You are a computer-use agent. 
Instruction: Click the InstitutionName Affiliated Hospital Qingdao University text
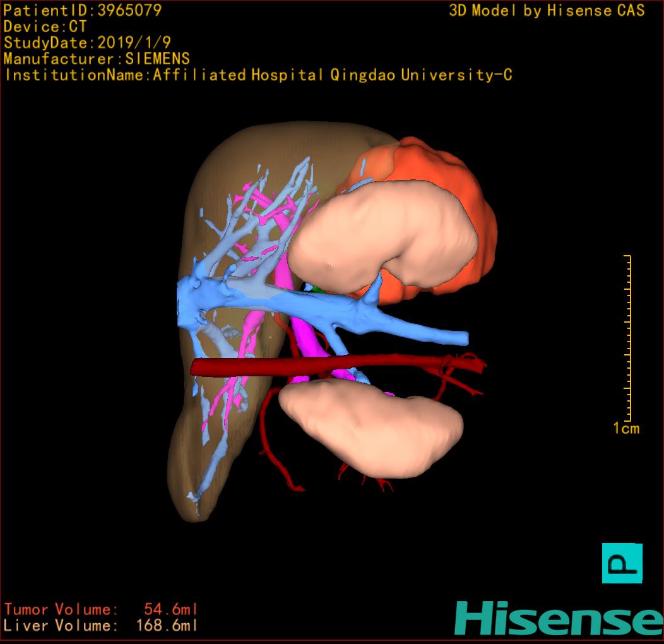click(259, 75)
